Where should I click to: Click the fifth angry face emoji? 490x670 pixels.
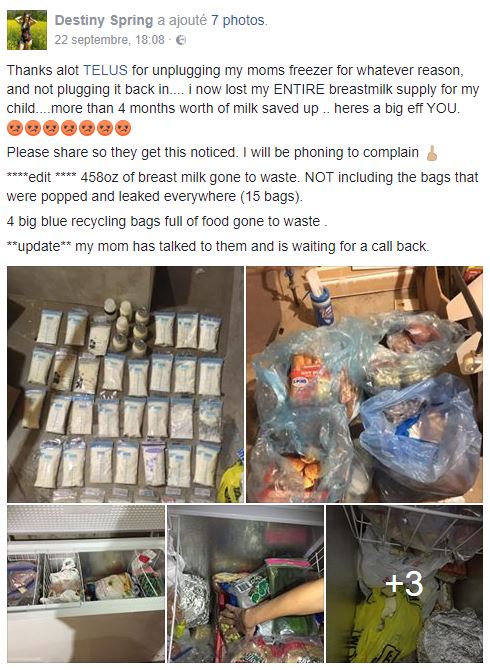coord(87,128)
